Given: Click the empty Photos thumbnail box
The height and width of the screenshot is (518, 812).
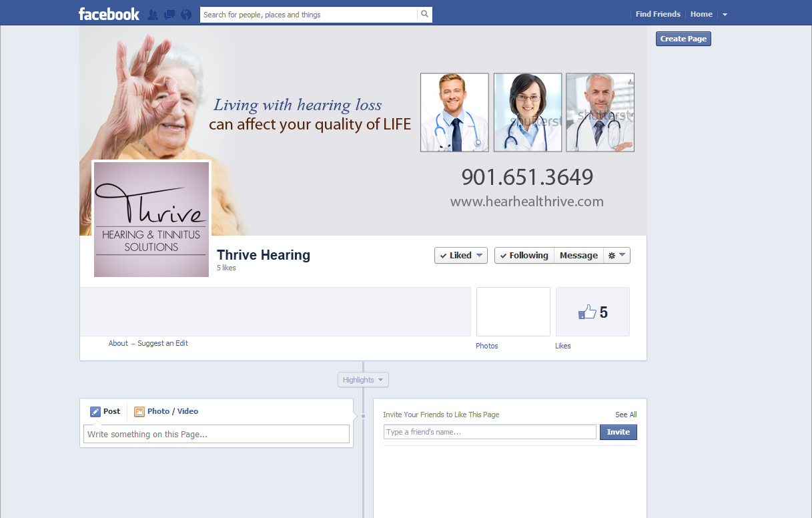Looking at the screenshot, I should pos(513,312).
